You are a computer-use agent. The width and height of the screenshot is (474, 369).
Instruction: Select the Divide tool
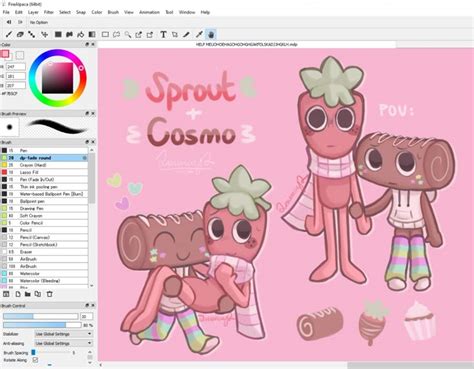click(186, 34)
